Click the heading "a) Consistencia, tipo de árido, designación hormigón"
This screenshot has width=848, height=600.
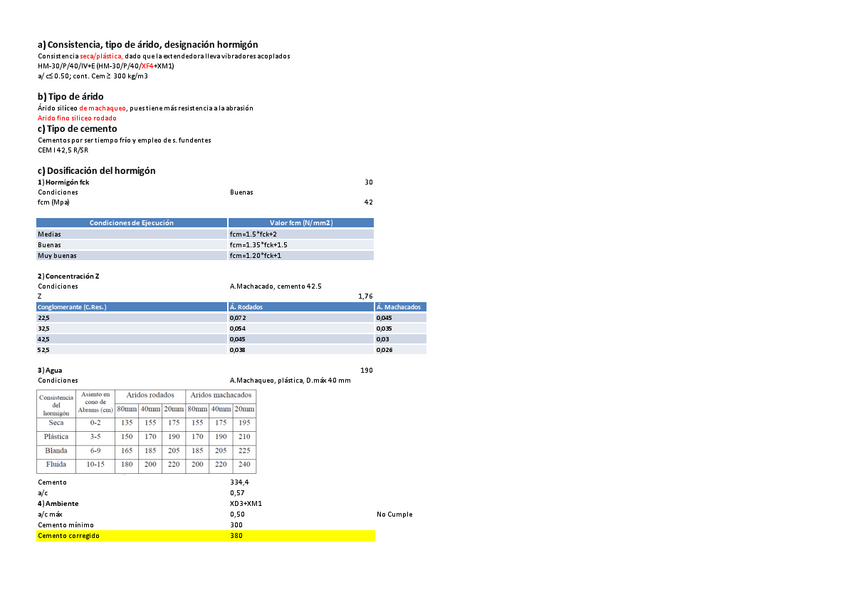(148, 44)
